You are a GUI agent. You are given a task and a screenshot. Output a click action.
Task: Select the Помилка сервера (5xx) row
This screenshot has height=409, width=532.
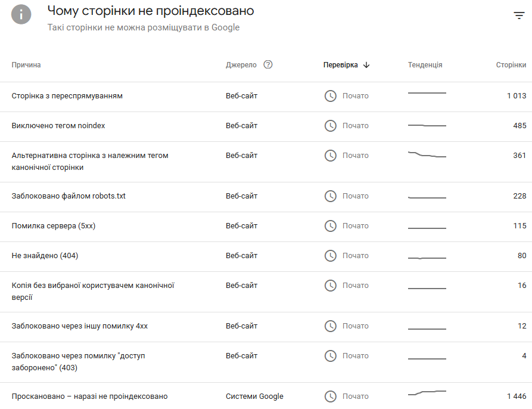pos(54,226)
